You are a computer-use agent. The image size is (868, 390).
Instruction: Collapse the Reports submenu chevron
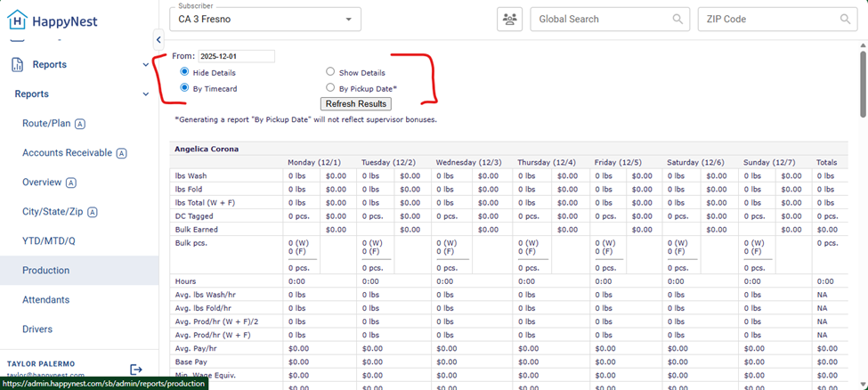pos(146,93)
